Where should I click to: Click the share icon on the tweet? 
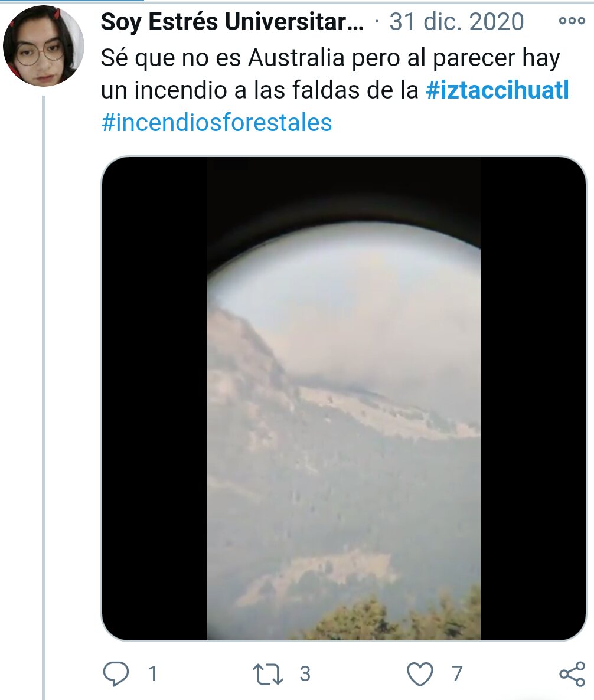[x=572, y=673]
